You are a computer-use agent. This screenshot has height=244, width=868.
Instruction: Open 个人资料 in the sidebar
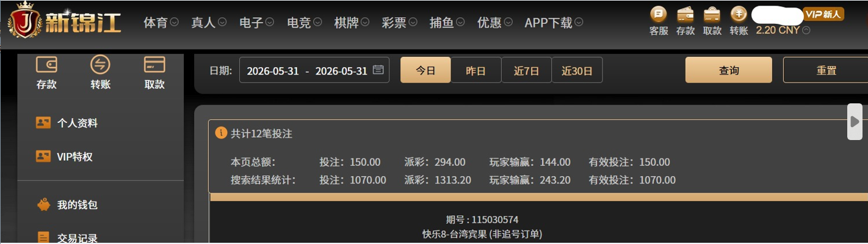click(x=77, y=122)
